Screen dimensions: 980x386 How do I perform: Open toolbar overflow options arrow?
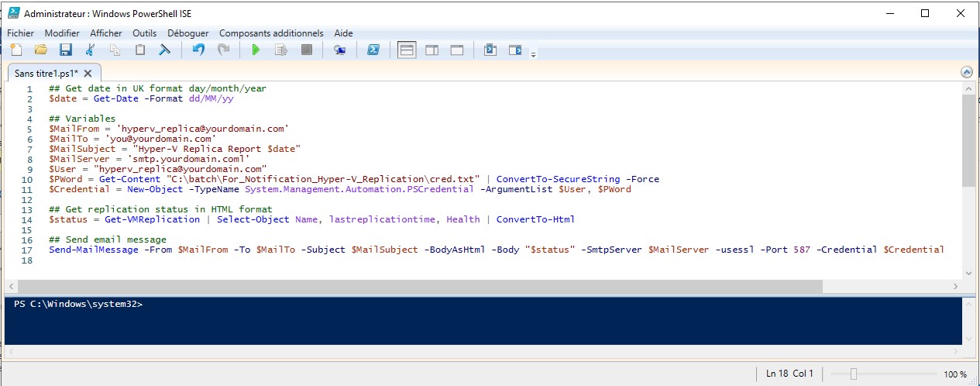tap(534, 53)
